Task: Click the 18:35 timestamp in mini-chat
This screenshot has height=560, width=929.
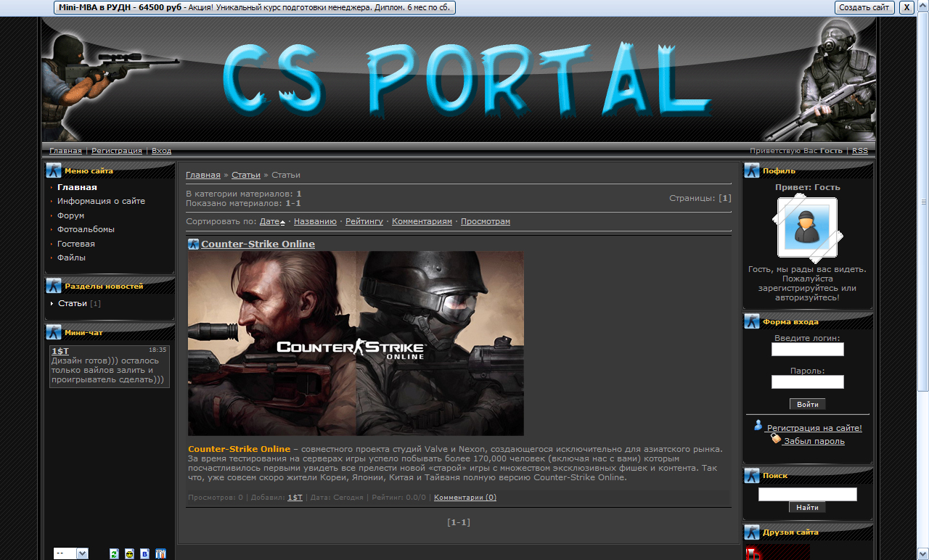Action: pos(157,350)
